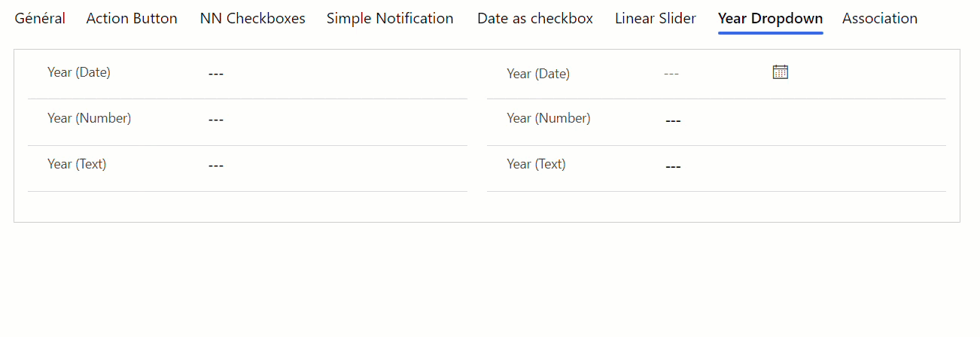Click right column Year (Number) value field
This screenshot has width=980, height=337.
click(674, 120)
